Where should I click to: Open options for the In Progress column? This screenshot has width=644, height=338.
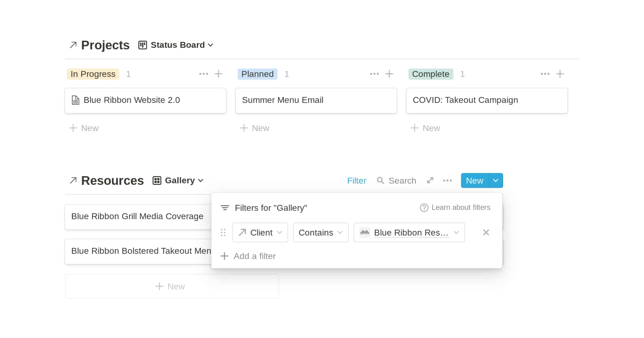pos(204,74)
